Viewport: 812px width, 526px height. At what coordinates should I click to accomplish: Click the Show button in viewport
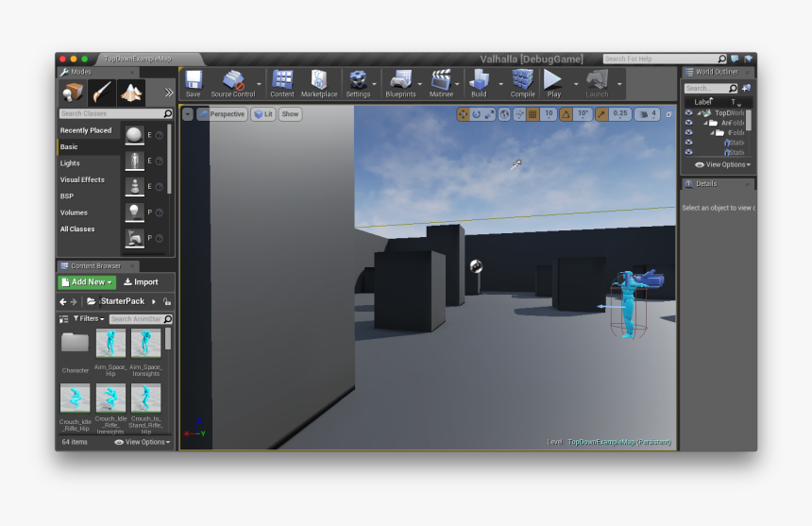(x=290, y=114)
